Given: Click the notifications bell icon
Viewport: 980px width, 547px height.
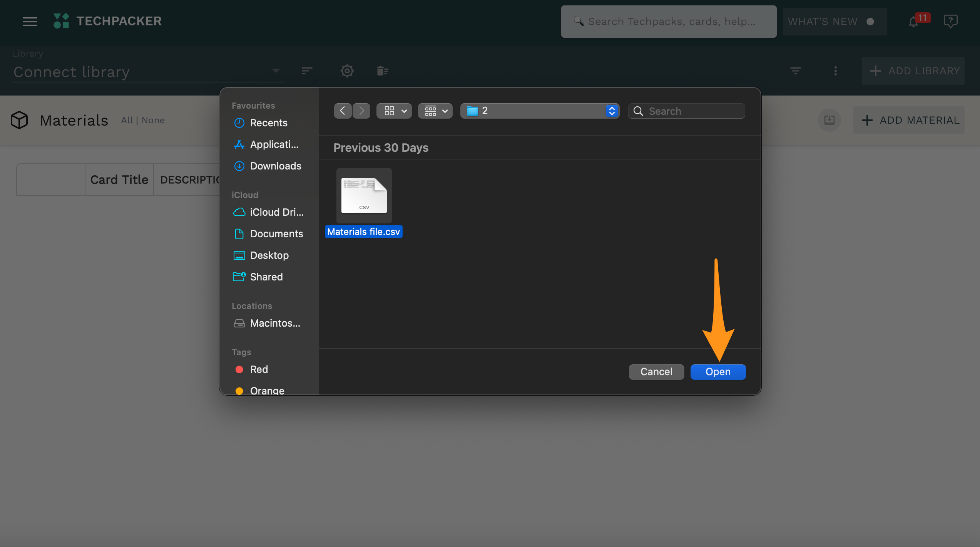Looking at the screenshot, I should (913, 22).
